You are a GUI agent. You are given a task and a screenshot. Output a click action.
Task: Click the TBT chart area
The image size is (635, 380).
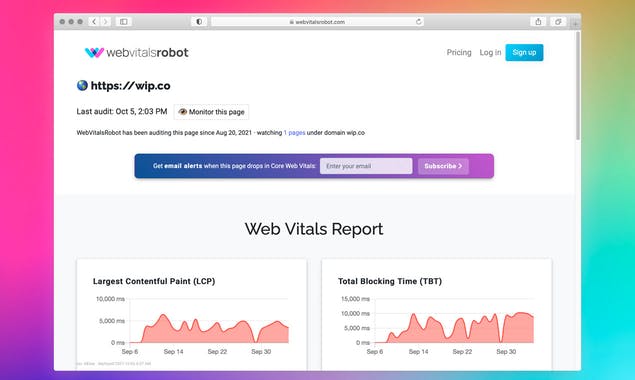coord(454,321)
